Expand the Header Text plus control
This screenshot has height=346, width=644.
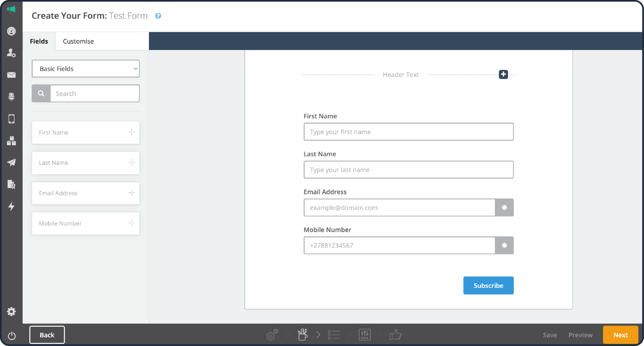tap(503, 74)
